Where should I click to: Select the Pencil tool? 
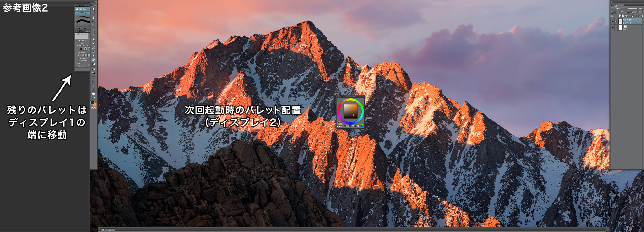[x=94, y=43]
